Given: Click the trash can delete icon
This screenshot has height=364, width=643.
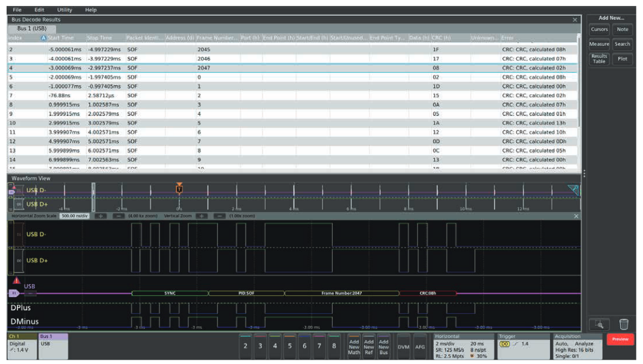Looking at the screenshot, I should (624, 324).
